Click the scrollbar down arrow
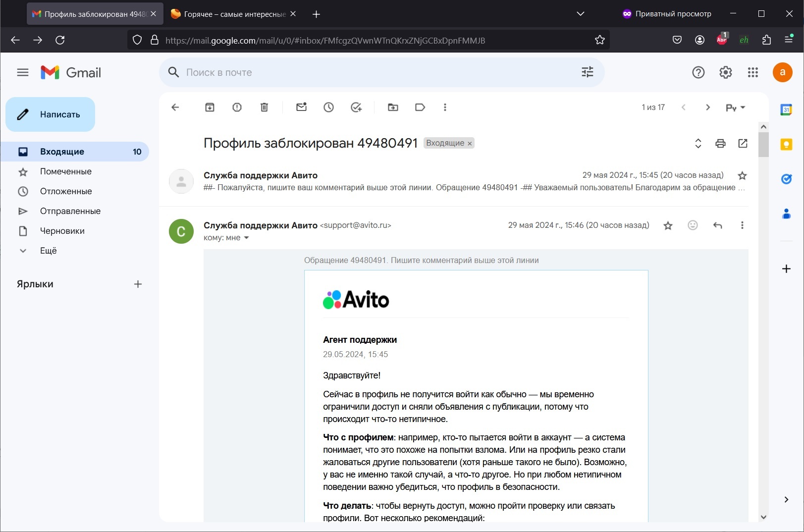The height and width of the screenshot is (532, 804). [763, 517]
